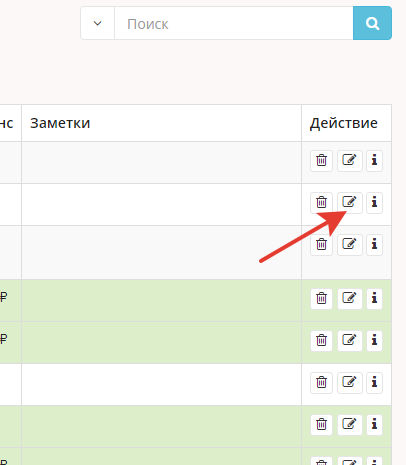
Task: Click trash icon in fifth row, the second green one
Action: point(321,341)
